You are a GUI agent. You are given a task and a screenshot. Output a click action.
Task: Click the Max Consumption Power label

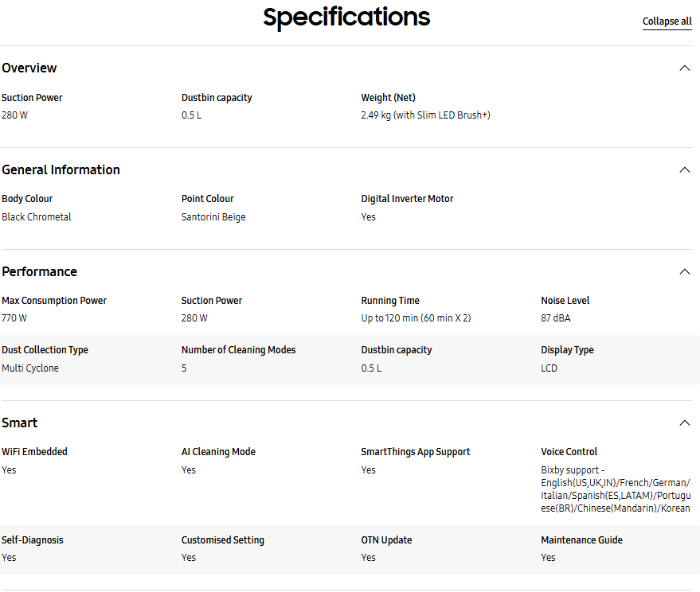pyautogui.click(x=54, y=301)
